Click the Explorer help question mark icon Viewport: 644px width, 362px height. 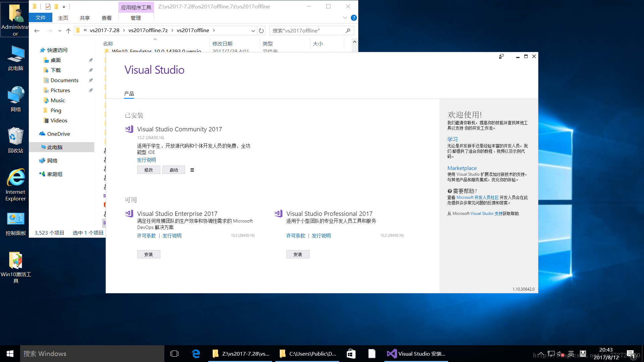click(354, 18)
